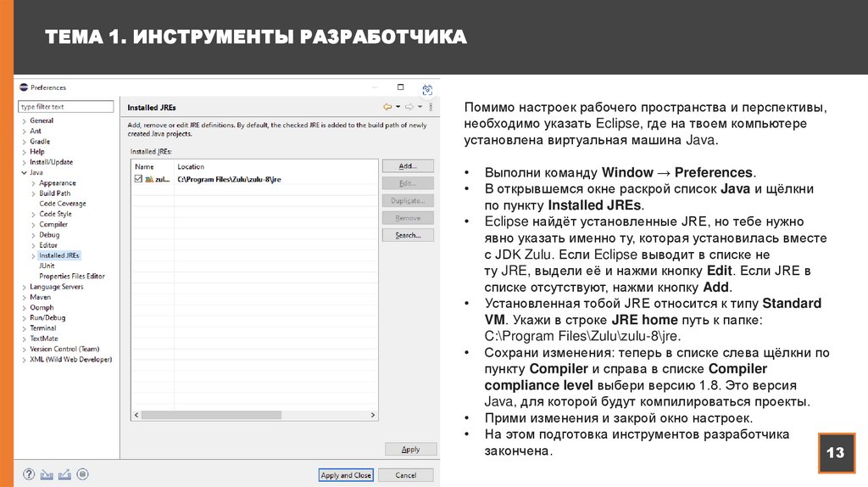The height and width of the screenshot is (487, 868).
Task: Collapse the Java tree node
Action: point(23,172)
